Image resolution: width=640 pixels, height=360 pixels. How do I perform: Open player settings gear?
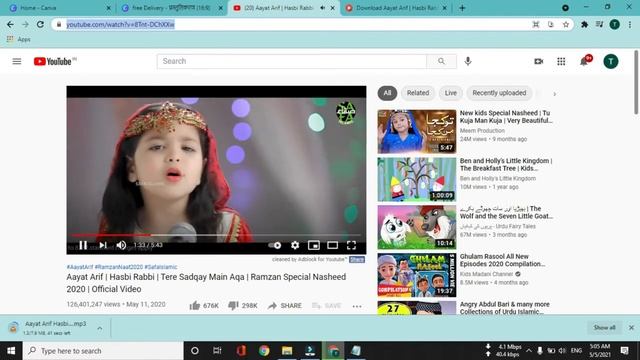(295, 245)
